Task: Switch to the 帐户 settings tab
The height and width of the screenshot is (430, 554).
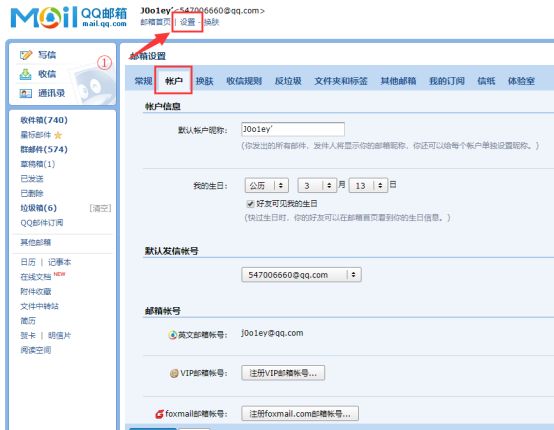Action: click(173, 81)
